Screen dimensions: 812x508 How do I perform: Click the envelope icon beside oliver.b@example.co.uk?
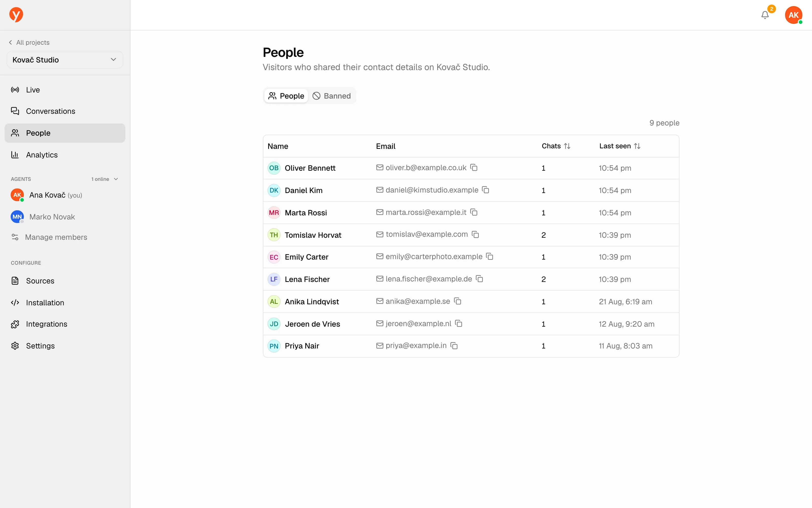click(x=380, y=167)
